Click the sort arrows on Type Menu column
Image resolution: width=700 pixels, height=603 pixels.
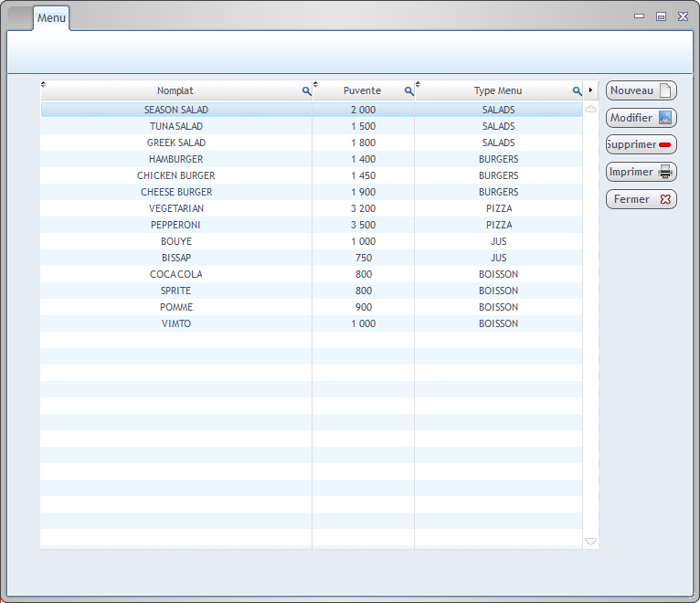419,85
